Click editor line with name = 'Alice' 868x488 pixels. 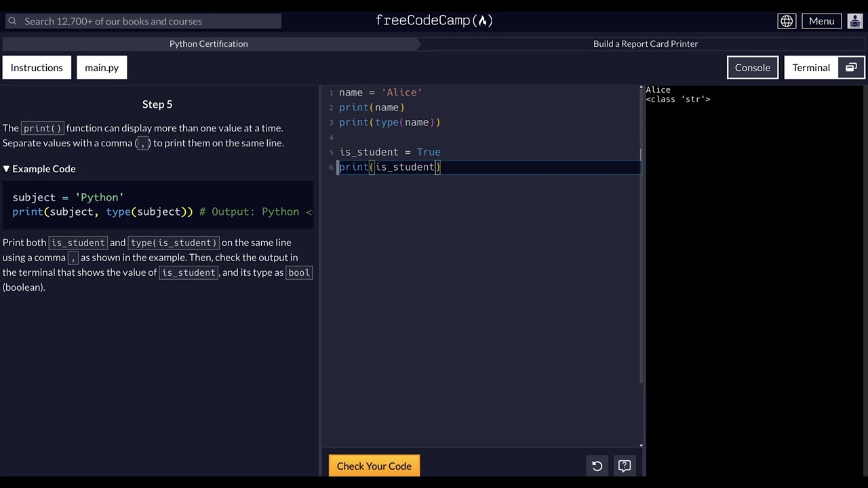coord(380,92)
